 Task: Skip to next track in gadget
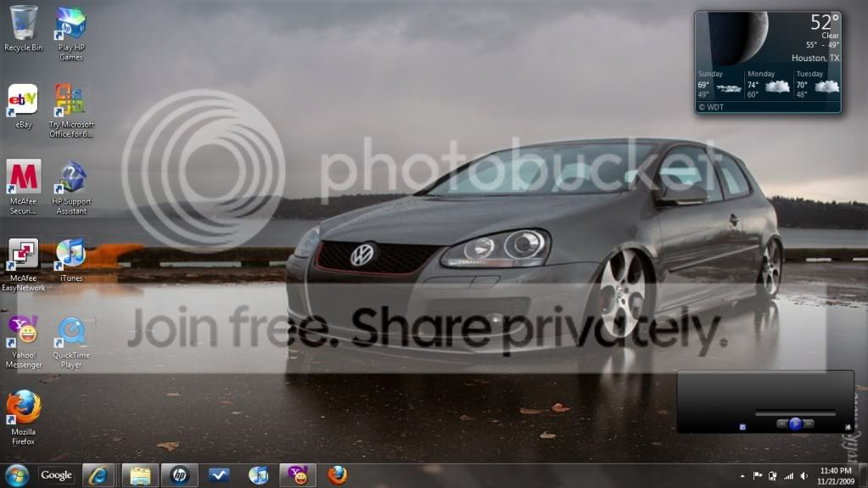[x=809, y=423]
